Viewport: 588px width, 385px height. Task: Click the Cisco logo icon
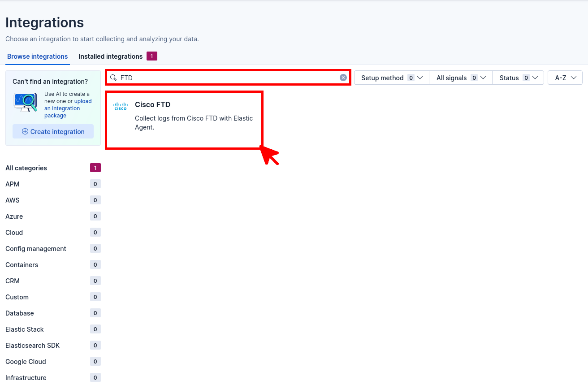(x=121, y=106)
